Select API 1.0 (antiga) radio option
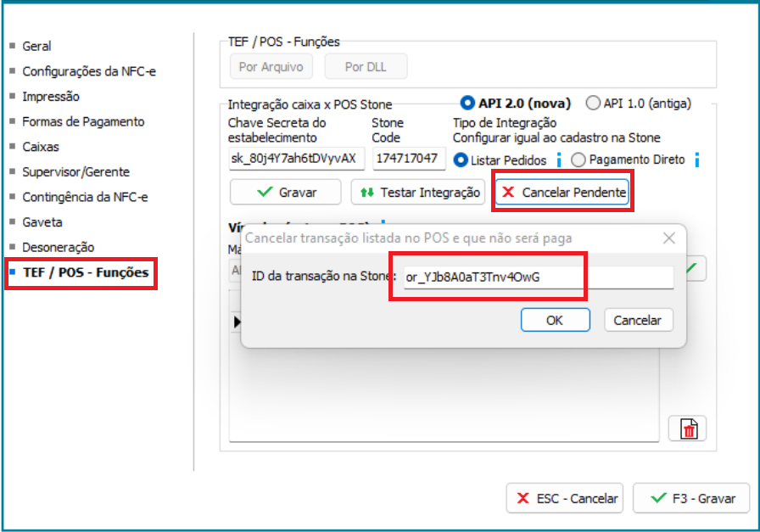Screen dimensions: 760x532 (x=593, y=104)
